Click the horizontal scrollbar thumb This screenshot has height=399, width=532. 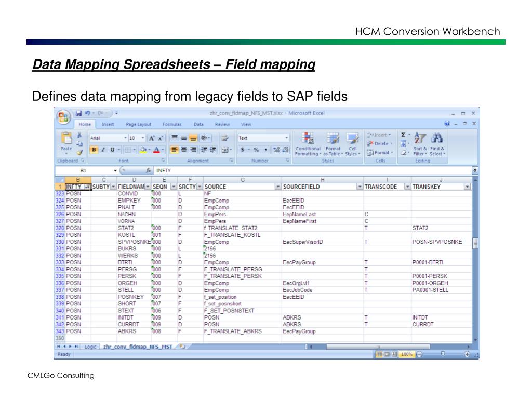click(378, 347)
